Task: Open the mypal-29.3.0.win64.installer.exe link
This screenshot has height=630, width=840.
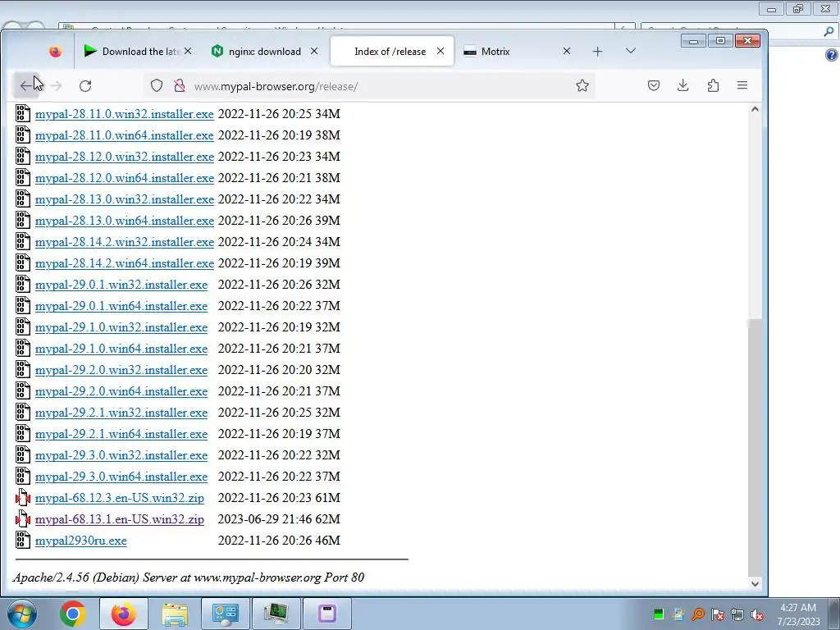Action: pyautogui.click(x=121, y=477)
